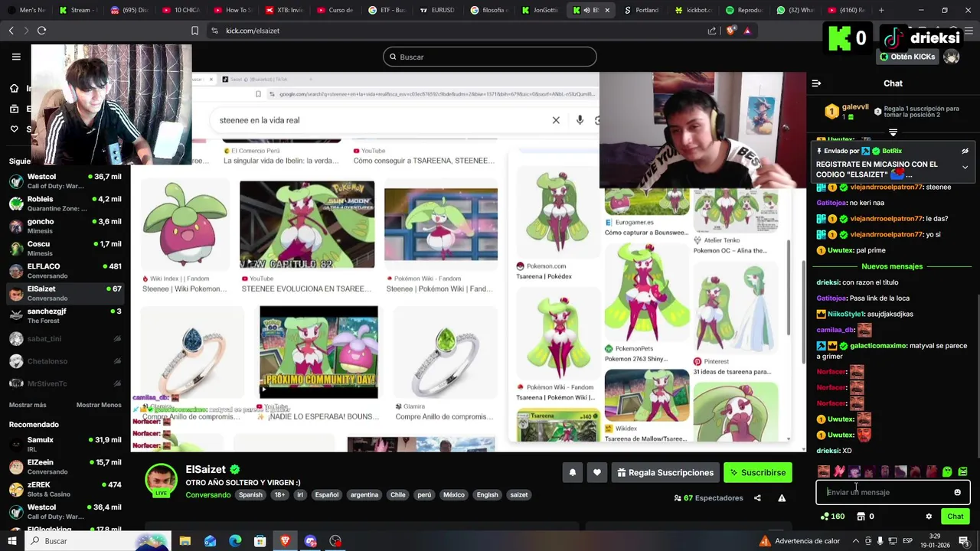Clear the Google search with the X in the stream
Screen dimensions: 980x551
tap(556, 120)
